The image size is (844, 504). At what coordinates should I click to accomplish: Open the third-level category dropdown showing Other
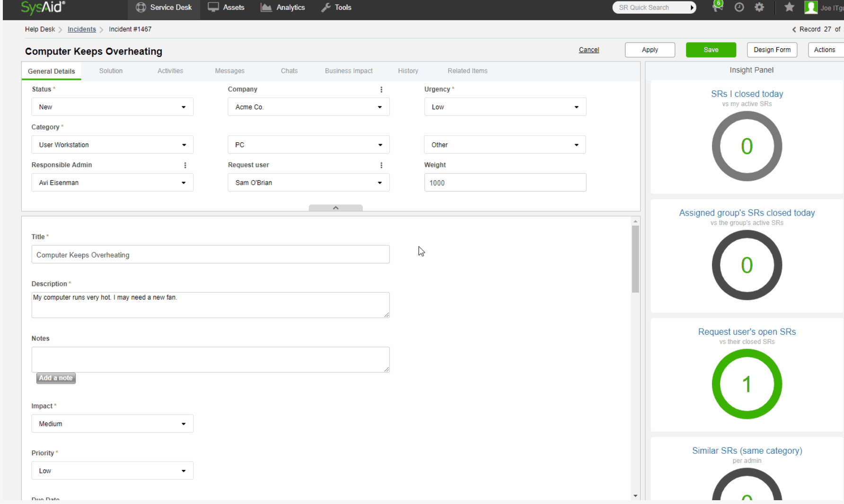(505, 145)
